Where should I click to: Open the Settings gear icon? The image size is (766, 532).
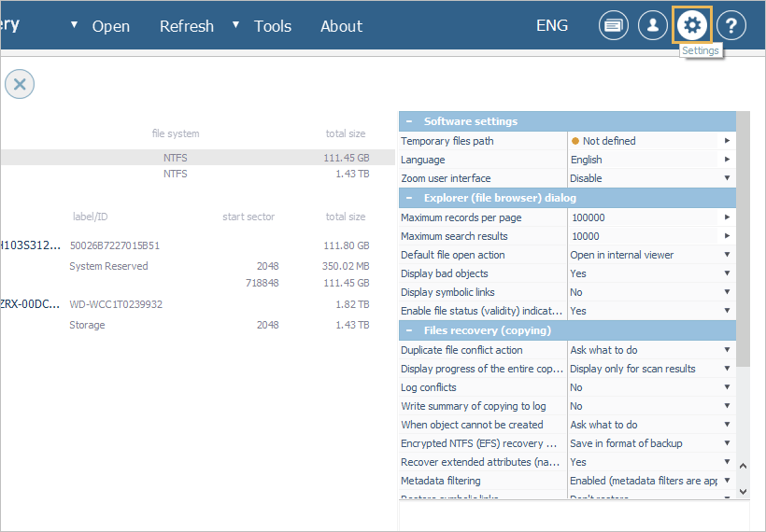692,25
